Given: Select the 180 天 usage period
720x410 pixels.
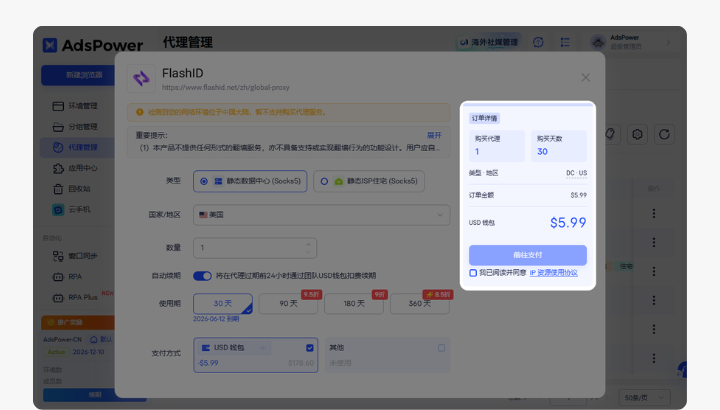Looking at the screenshot, I should (354, 303).
